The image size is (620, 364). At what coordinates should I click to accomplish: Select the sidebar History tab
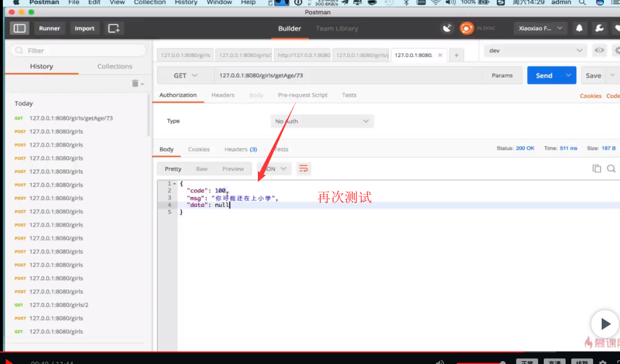[41, 66]
